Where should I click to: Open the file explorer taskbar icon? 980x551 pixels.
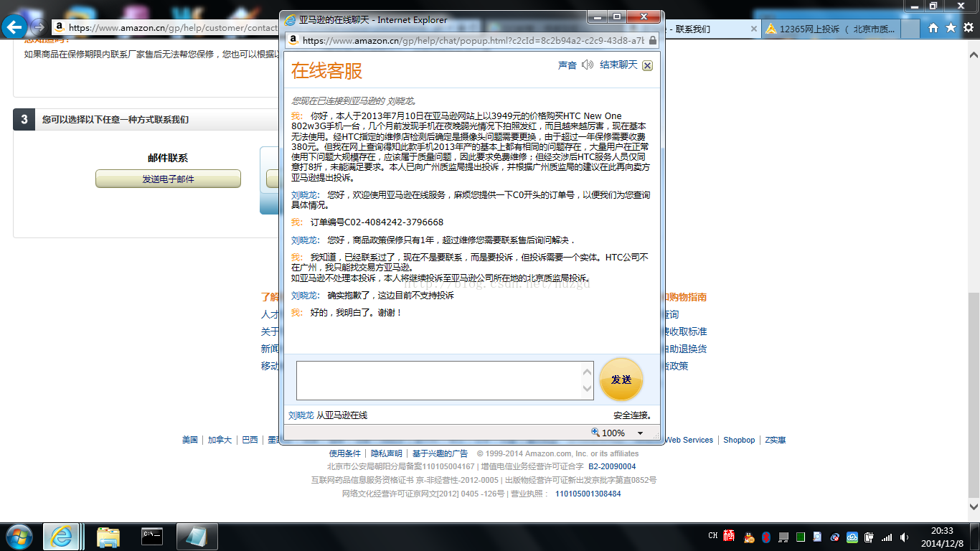coord(108,537)
